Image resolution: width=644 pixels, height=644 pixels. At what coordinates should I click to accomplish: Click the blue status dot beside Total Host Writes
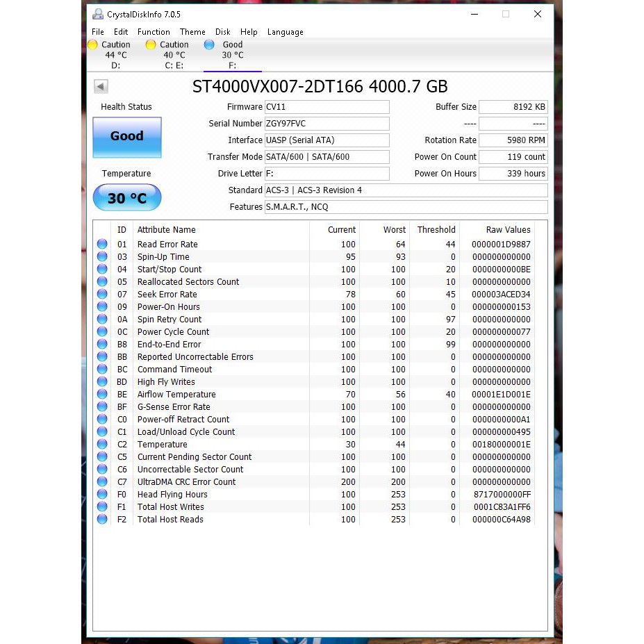pos(101,506)
